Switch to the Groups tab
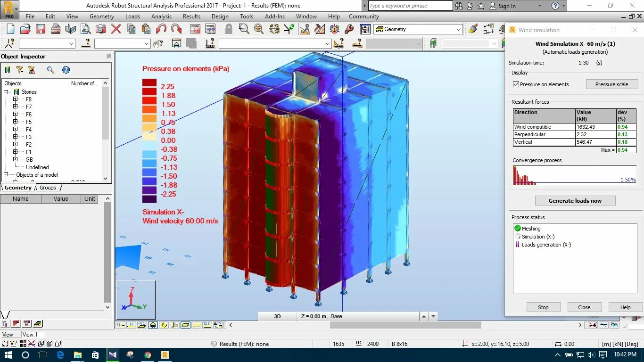Viewport: 644px width, 362px height. pos(48,188)
